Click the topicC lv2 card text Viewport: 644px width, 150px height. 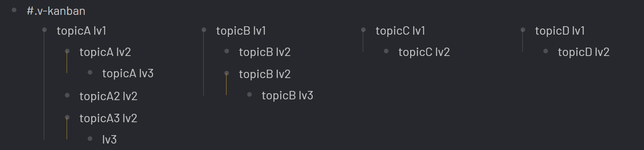tap(424, 52)
